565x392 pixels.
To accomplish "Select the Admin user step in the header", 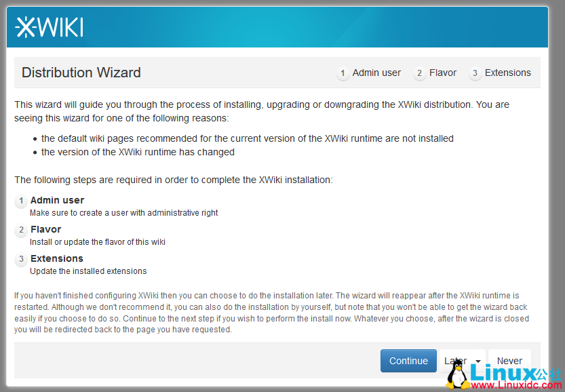I will [x=376, y=73].
